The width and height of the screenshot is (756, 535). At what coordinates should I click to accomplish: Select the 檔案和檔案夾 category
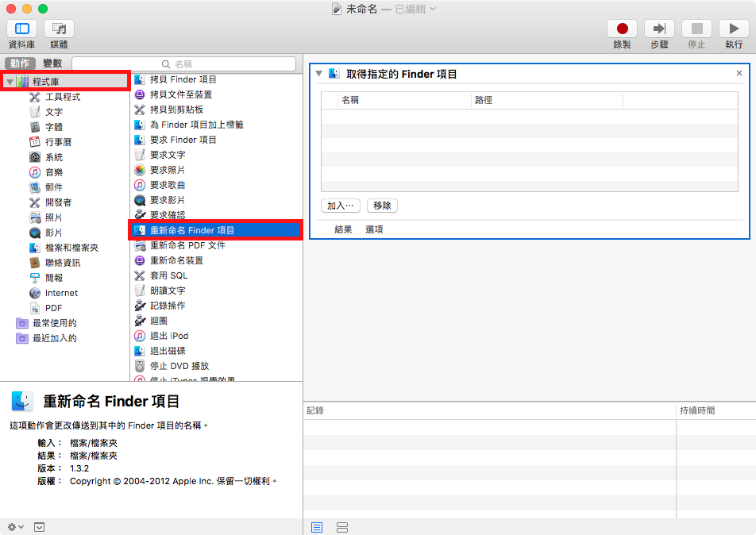point(71,248)
